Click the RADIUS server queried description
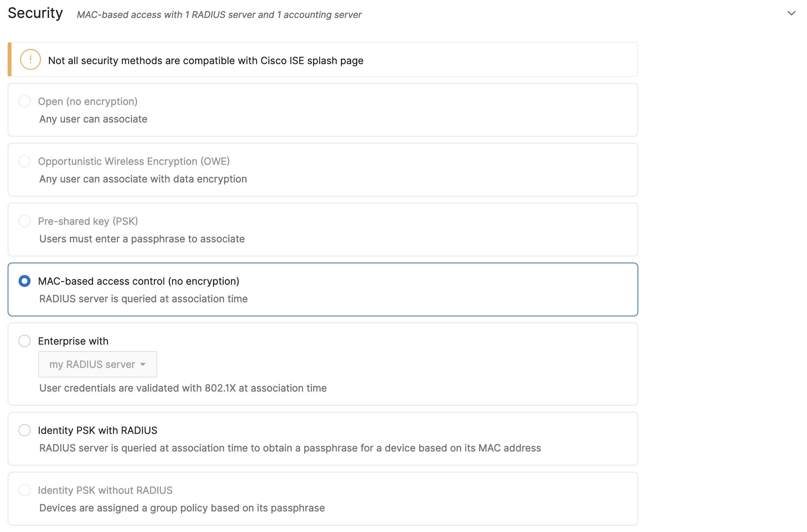 143,298
